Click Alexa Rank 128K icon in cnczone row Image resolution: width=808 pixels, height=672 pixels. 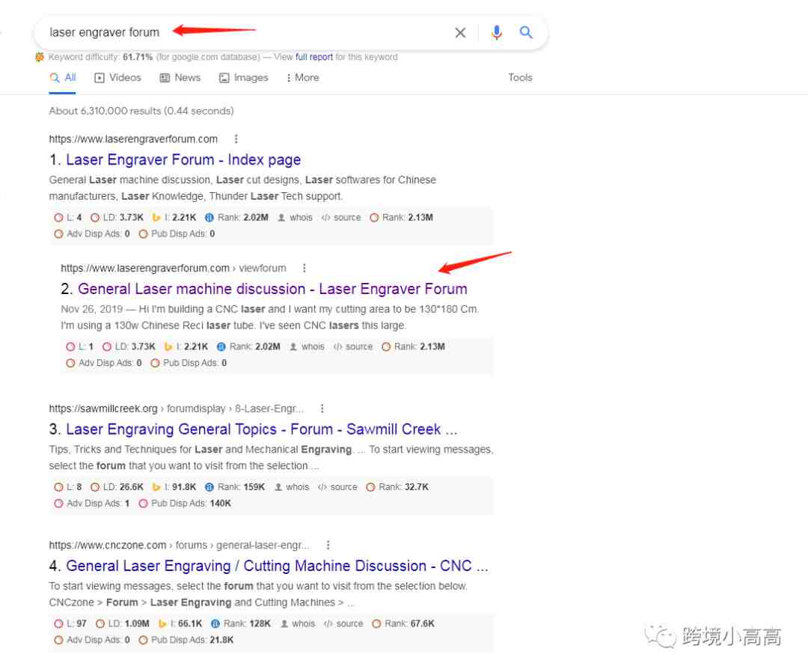click(215, 623)
